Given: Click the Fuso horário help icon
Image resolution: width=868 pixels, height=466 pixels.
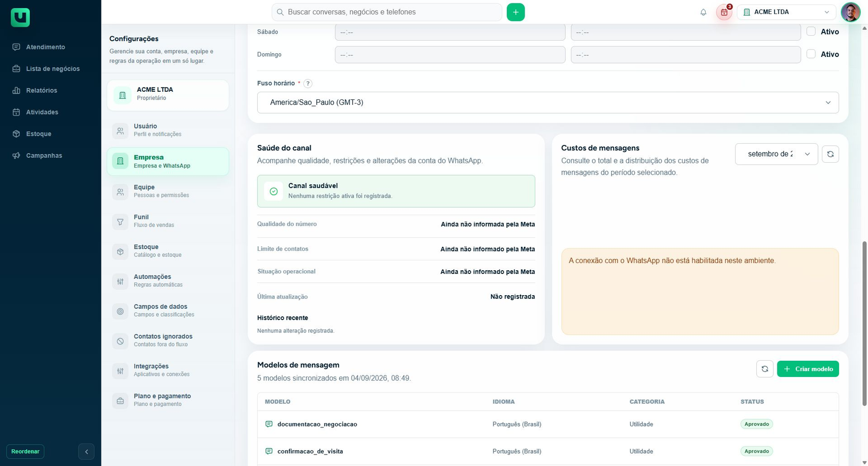Looking at the screenshot, I should coord(308,84).
